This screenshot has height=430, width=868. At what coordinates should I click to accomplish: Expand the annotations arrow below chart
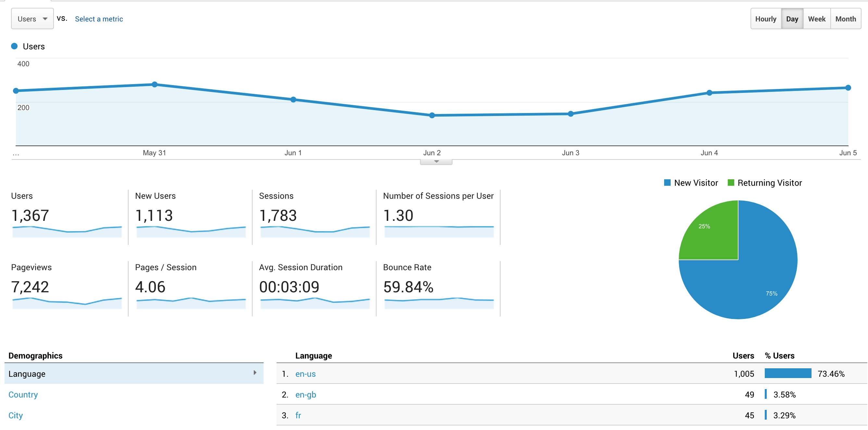[x=436, y=162]
